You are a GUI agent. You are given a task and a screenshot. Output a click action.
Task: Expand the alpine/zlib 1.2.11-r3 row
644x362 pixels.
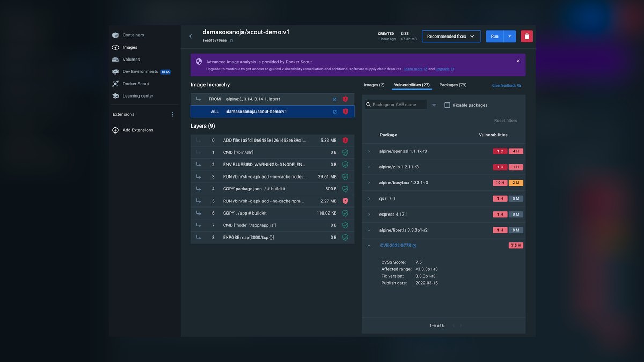pyautogui.click(x=369, y=167)
